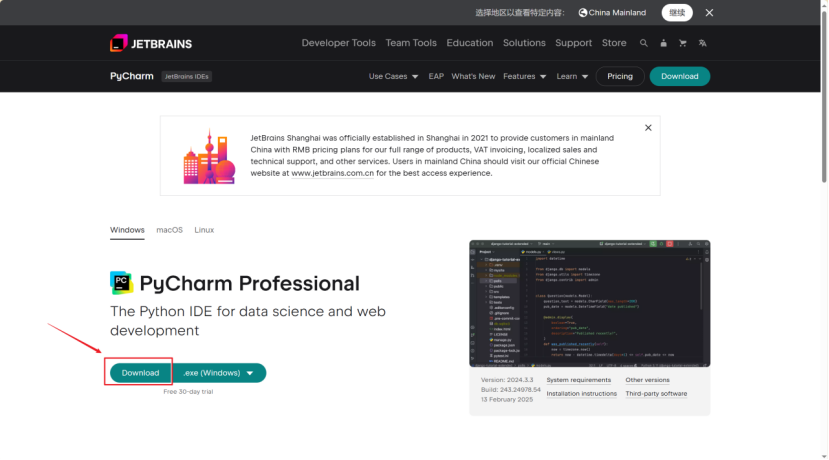
Task: Click the 'PyCharm Professional' heading
Action: pyautogui.click(x=250, y=283)
